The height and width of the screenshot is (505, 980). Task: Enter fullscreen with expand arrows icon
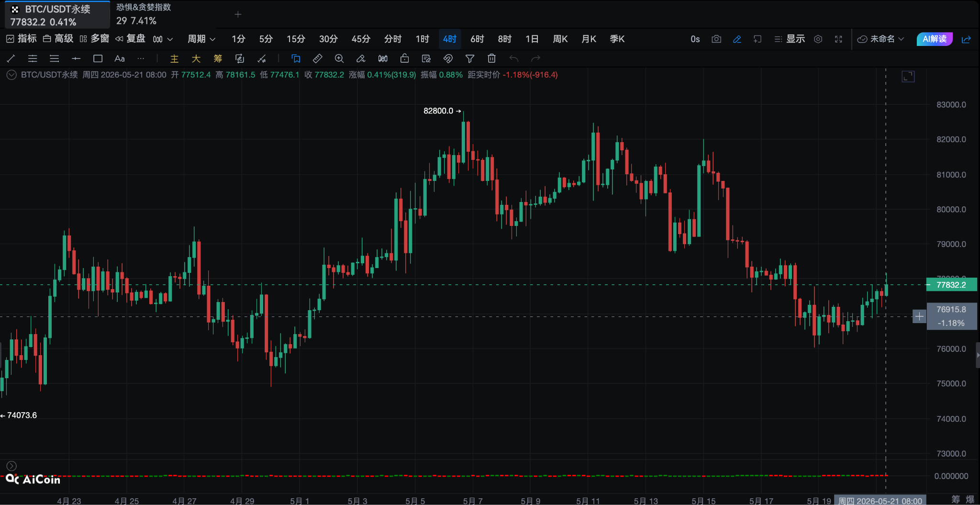tap(838, 39)
